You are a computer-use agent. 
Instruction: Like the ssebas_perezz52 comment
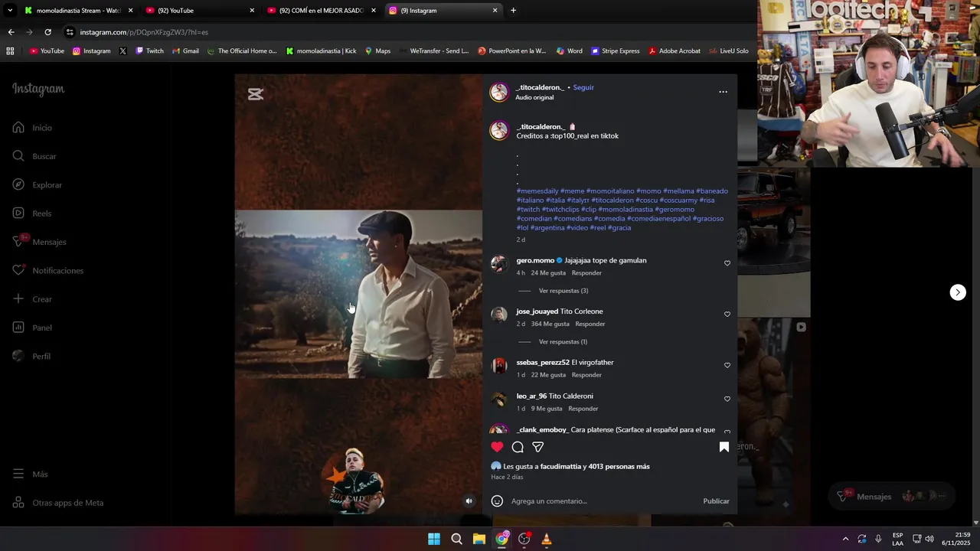[x=727, y=365]
